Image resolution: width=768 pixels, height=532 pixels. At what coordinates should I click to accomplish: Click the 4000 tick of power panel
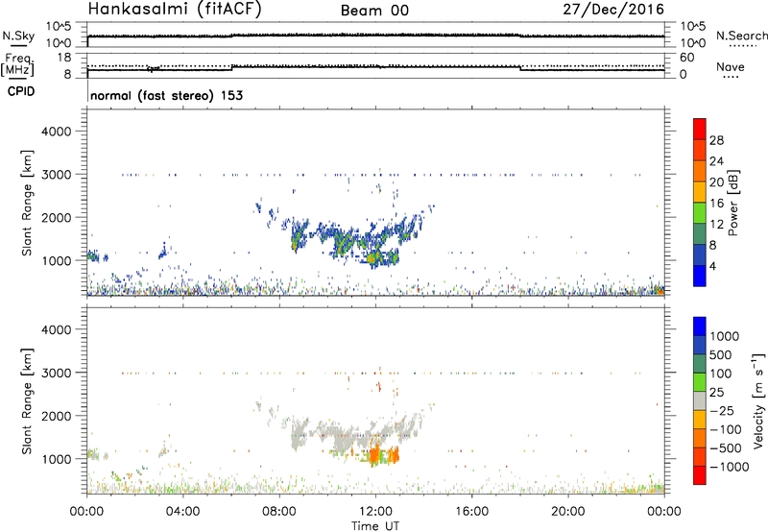point(57,132)
